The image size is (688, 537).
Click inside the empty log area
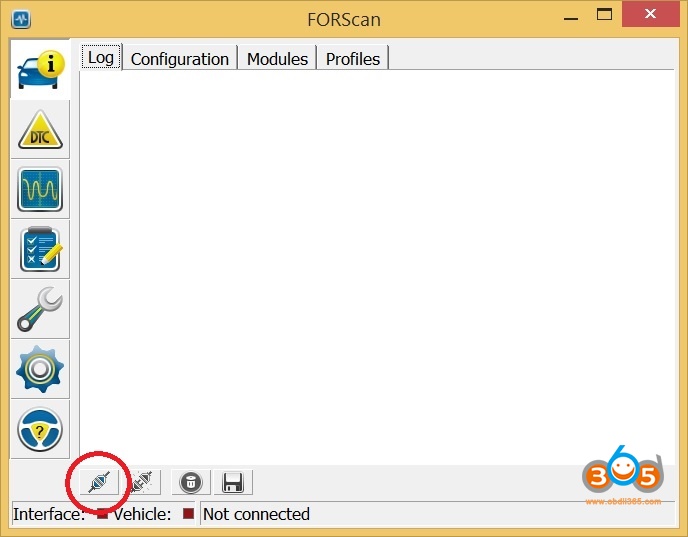coord(377,267)
